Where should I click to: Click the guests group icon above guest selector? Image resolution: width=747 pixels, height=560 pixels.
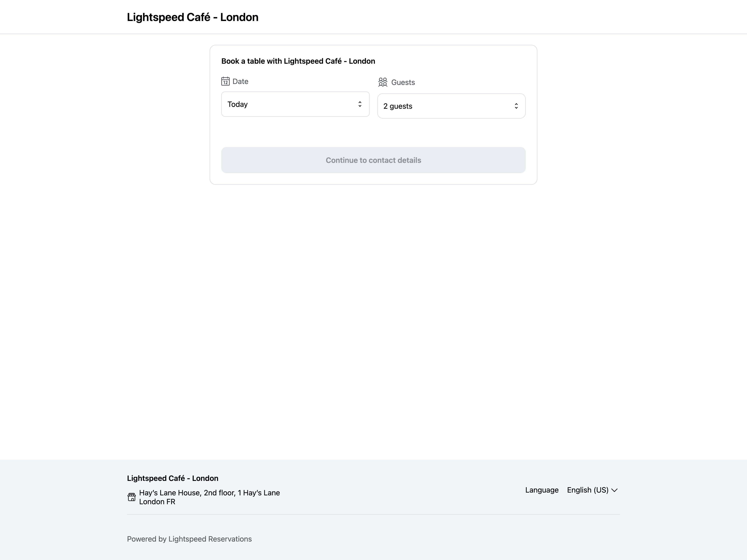383,82
